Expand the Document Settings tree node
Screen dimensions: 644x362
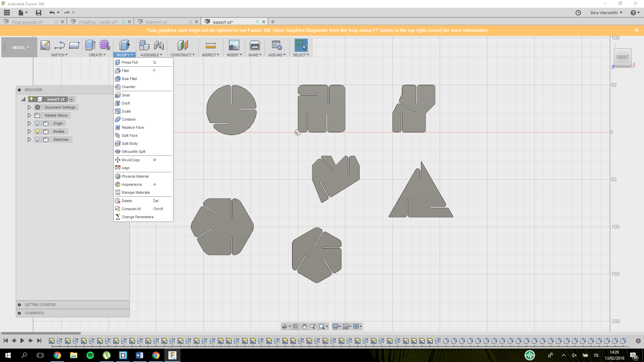pyautogui.click(x=29, y=107)
